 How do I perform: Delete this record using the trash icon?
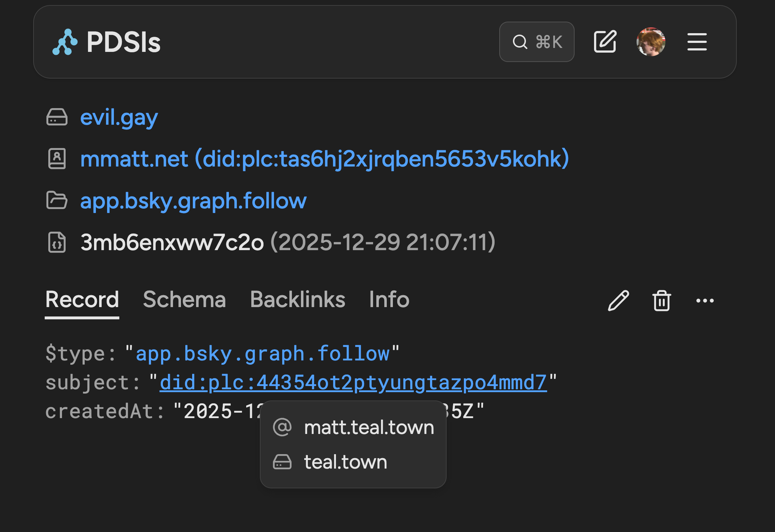click(x=661, y=300)
